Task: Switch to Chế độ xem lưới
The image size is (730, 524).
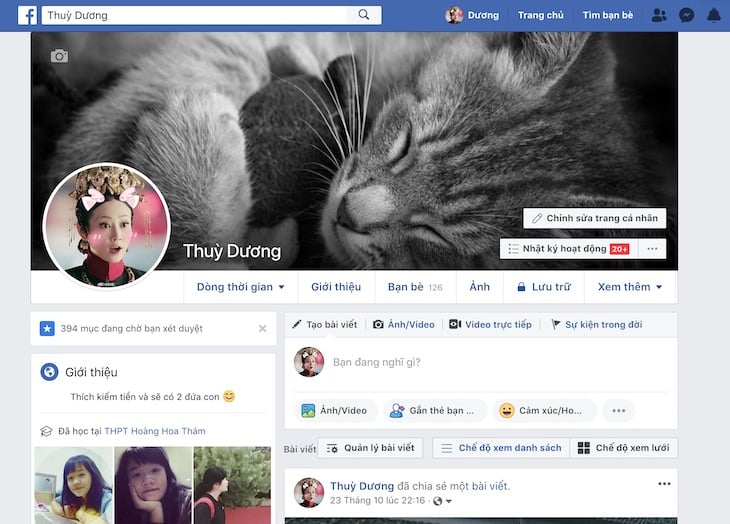Action: 623,448
